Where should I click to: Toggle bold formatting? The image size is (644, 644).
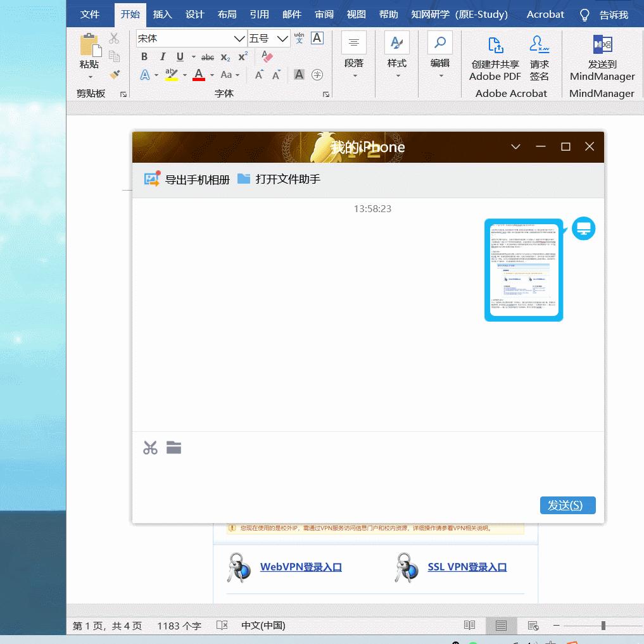pyautogui.click(x=144, y=57)
